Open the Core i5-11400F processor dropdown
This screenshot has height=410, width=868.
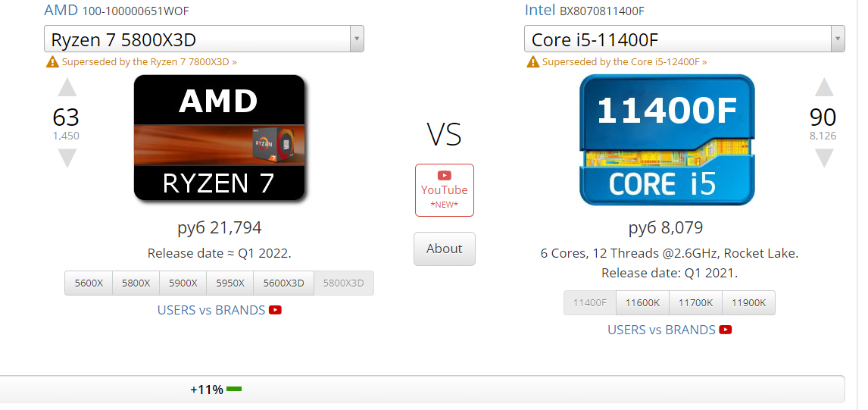(x=684, y=39)
